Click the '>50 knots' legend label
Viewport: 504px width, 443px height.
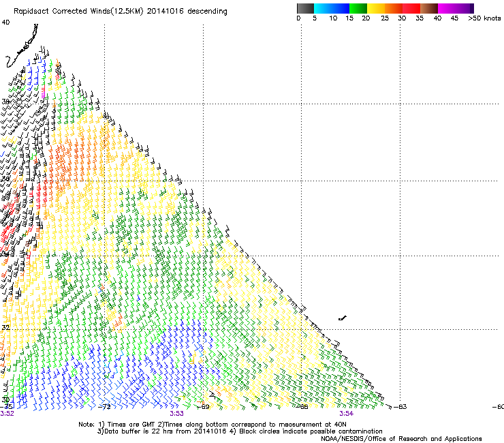(x=484, y=18)
